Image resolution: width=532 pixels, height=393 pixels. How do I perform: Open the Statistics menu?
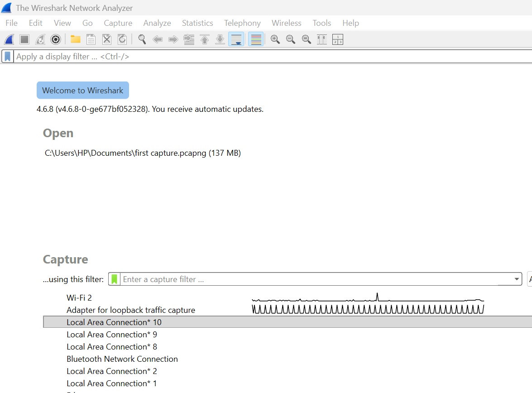click(197, 23)
